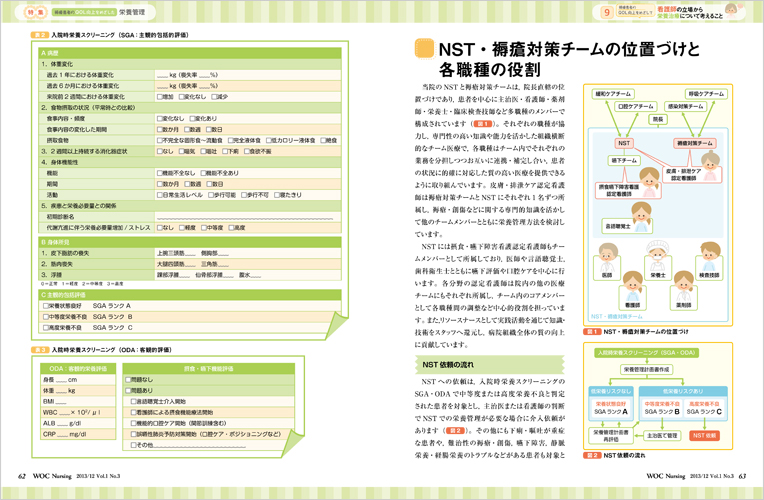Click the 院長 box in diagram

pyautogui.click(x=658, y=119)
